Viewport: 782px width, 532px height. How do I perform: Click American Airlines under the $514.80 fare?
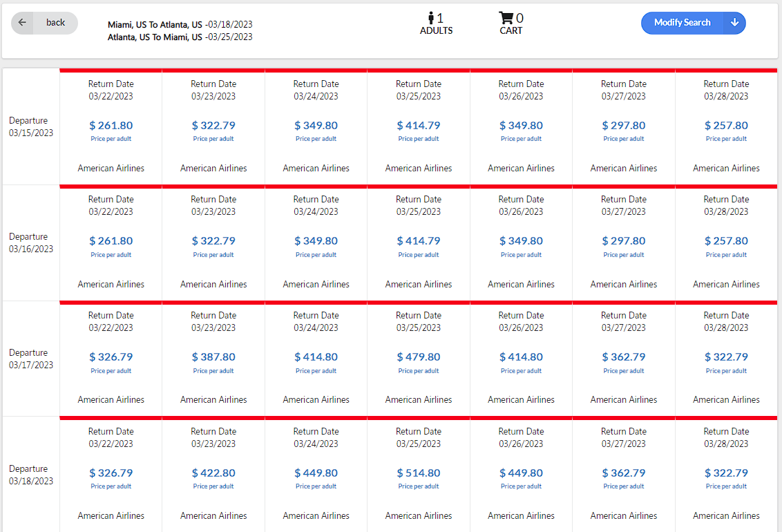coord(419,516)
